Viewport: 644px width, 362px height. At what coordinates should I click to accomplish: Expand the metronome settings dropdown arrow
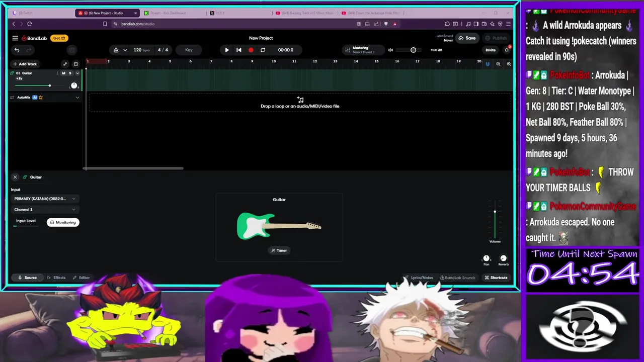(125, 50)
